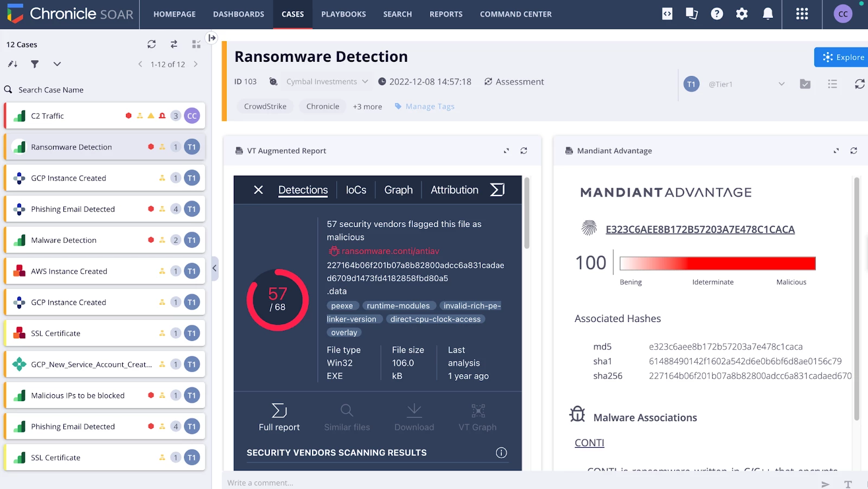The image size is (868, 489).
Task: Click Download in VT widget
Action: click(414, 417)
